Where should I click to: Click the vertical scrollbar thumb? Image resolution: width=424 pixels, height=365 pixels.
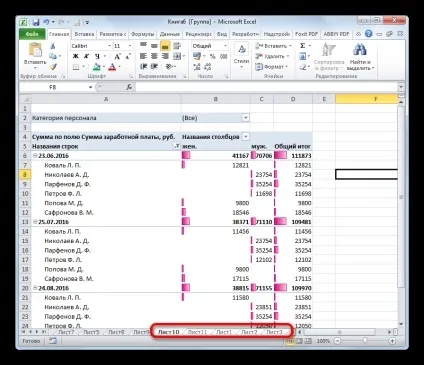(x=401, y=197)
